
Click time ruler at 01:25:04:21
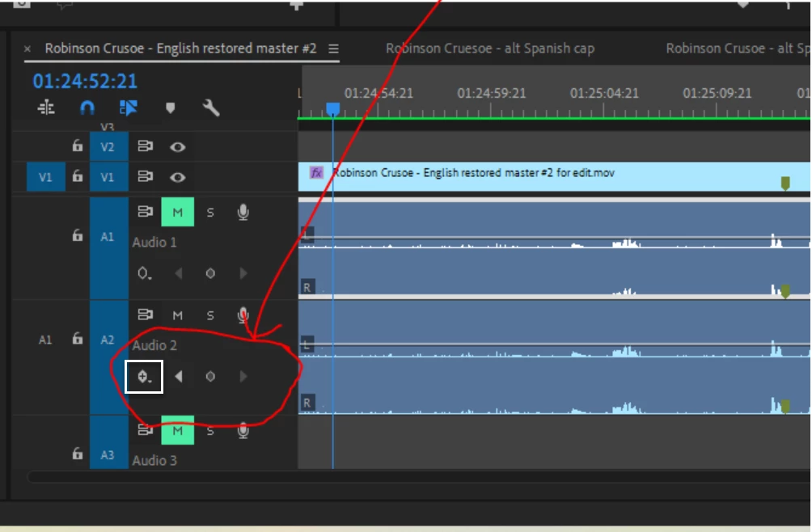pyautogui.click(x=604, y=94)
